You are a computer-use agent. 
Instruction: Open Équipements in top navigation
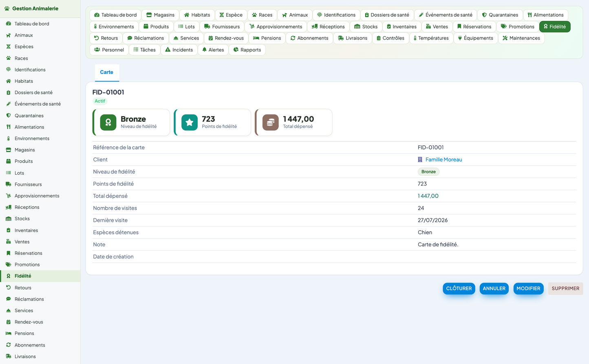click(x=475, y=38)
